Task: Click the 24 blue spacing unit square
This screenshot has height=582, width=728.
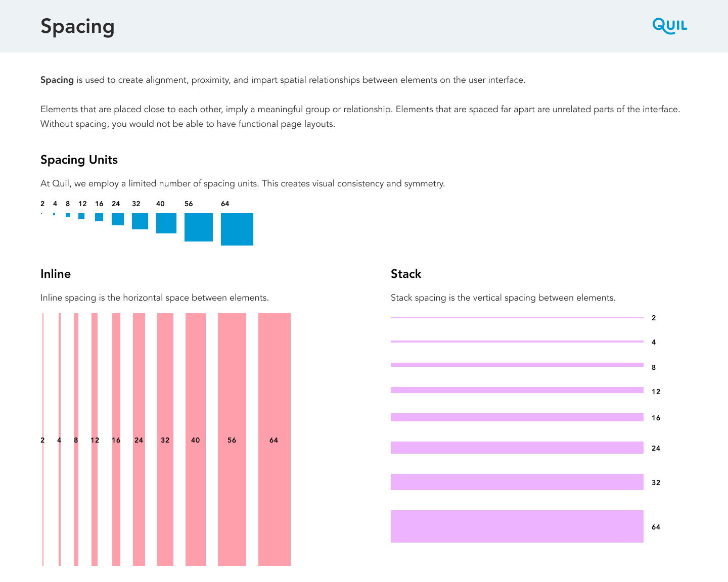Action: tap(118, 219)
